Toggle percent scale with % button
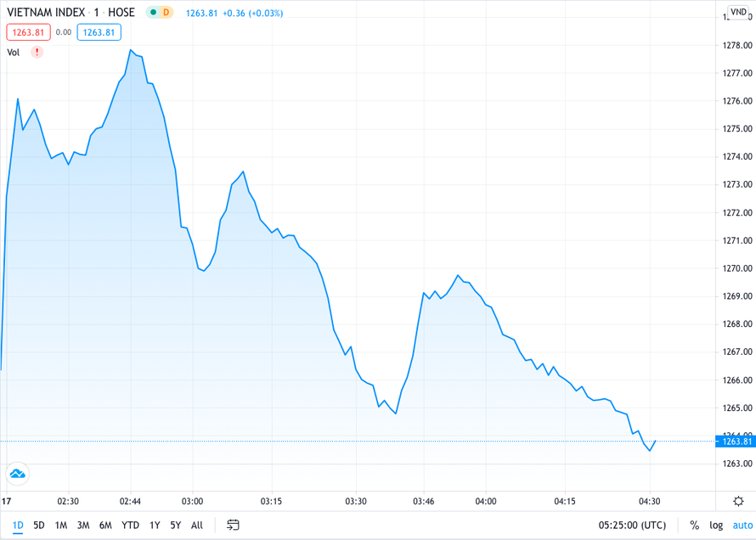The image size is (756, 540). click(694, 526)
